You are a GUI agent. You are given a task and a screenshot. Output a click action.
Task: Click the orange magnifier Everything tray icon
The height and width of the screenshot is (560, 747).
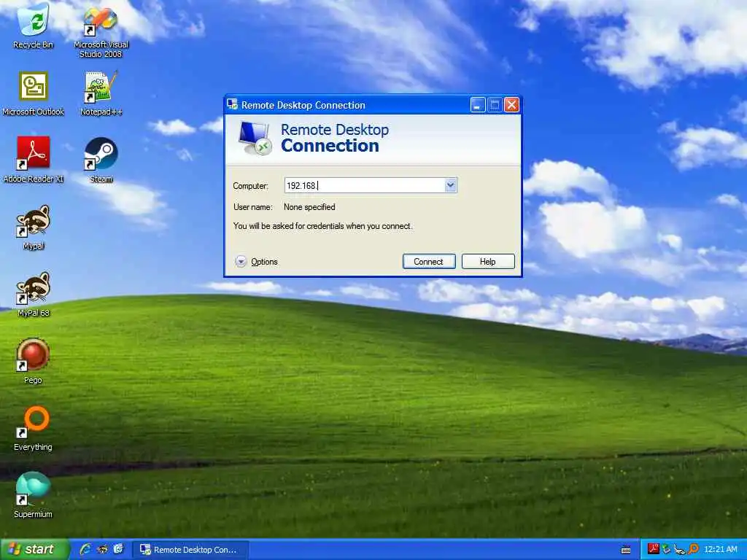(693, 549)
